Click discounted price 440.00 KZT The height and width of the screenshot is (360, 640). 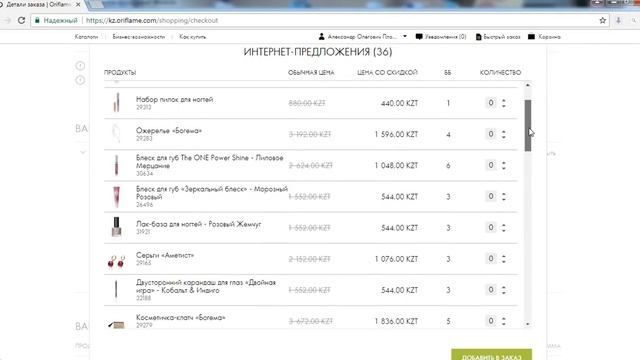pos(400,103)
